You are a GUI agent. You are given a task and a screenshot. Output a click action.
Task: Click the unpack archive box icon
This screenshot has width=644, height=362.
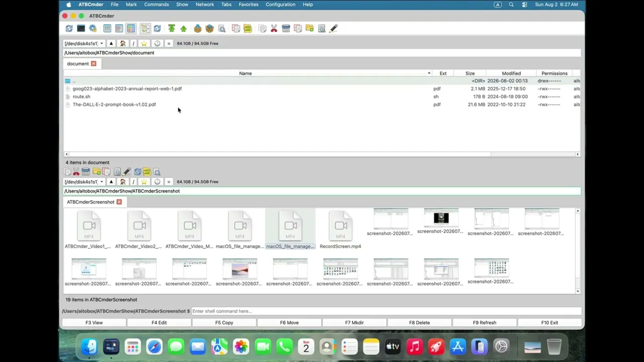coord(209,29)
